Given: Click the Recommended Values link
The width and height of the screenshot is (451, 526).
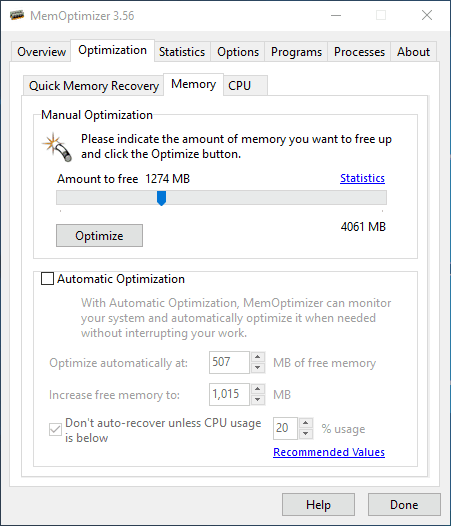Looking at the screenshot, I should click(x=329, y=452).
